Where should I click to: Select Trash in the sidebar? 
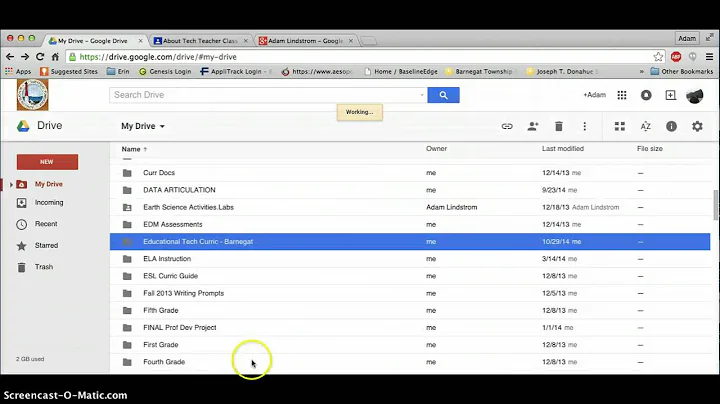pos(44,267)
